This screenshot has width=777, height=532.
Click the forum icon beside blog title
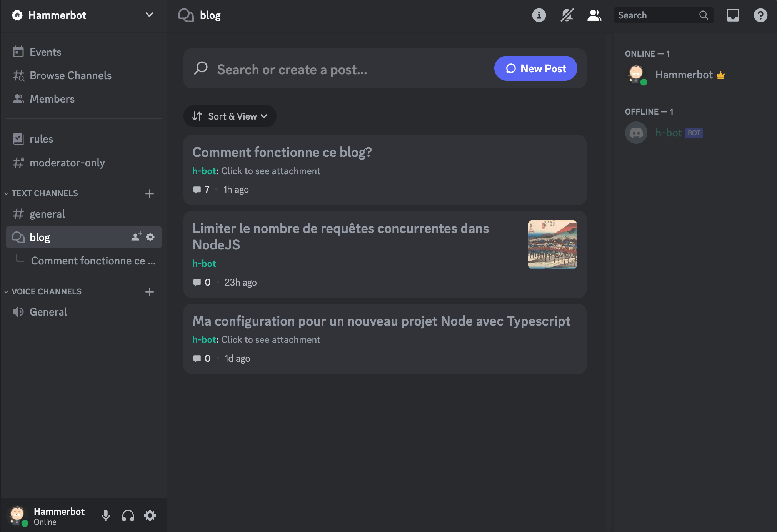(x=186, y=15)
